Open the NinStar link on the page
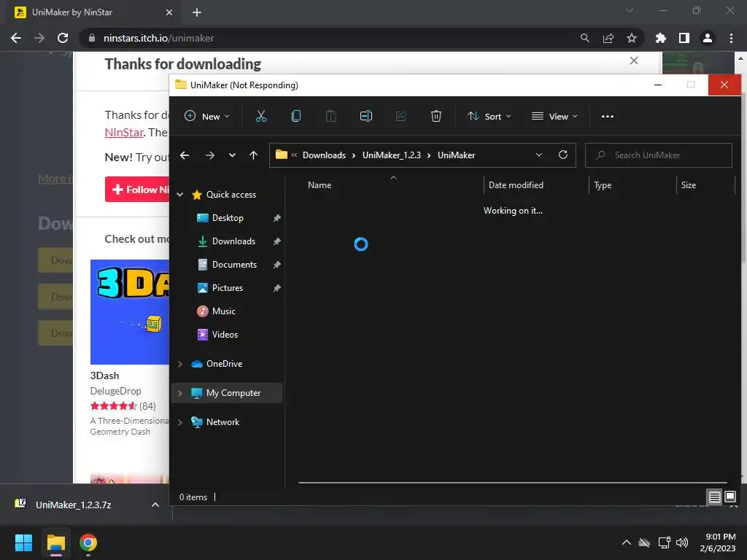 (124, 133)
